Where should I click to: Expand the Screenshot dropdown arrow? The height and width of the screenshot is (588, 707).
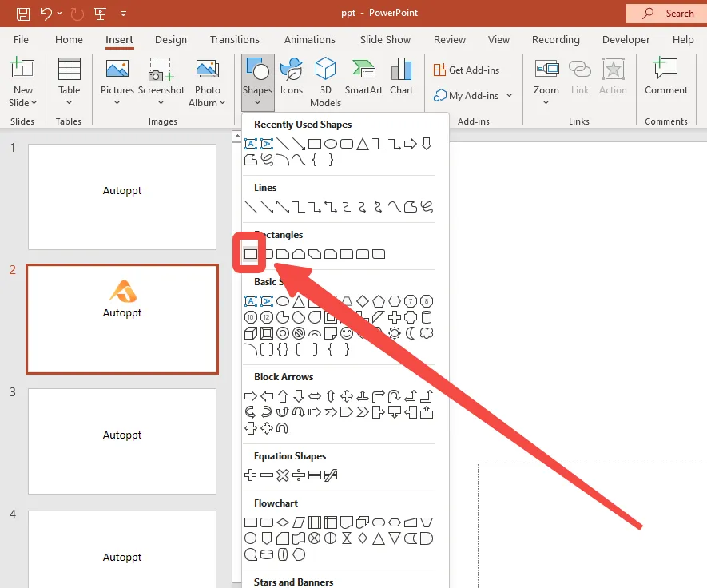pyautogui.click(x=161, y=103)
